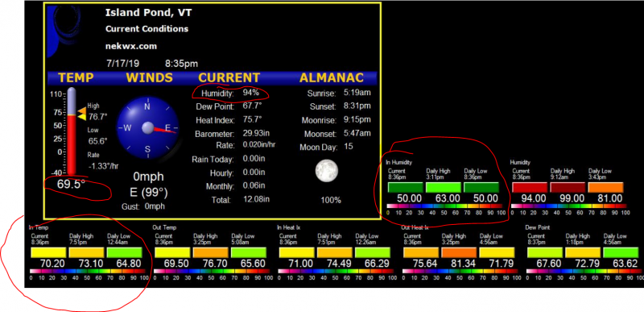644x312 pixels.
Task: Click the Humidity current red swatch
Action: click(530, 188)
